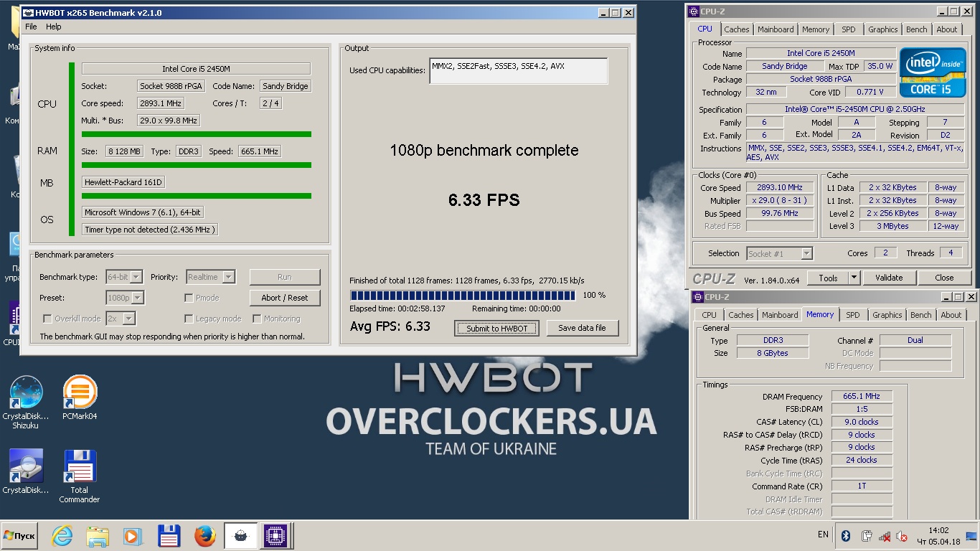This screenshot has height=551, width=980.
Task: Click the power plug tray icon
Action: [866, 536]
